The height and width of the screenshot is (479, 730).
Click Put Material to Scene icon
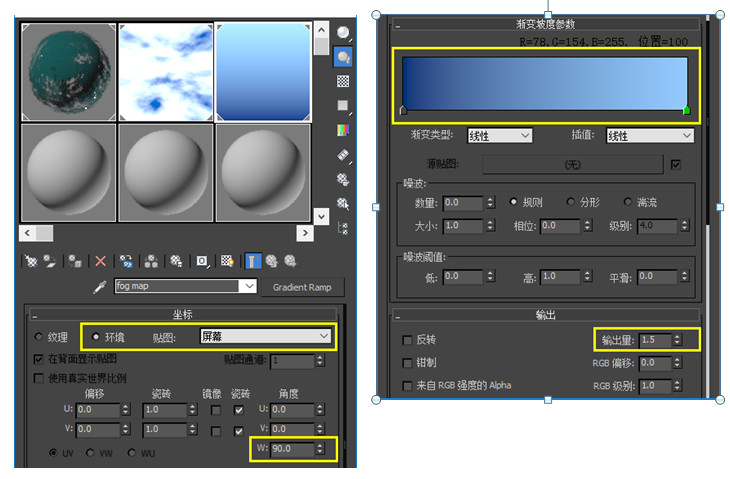tap(49, 261)
